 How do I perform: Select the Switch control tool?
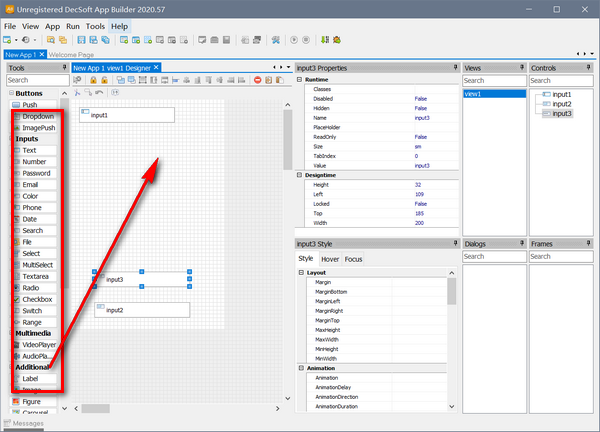tap(32, 310)
